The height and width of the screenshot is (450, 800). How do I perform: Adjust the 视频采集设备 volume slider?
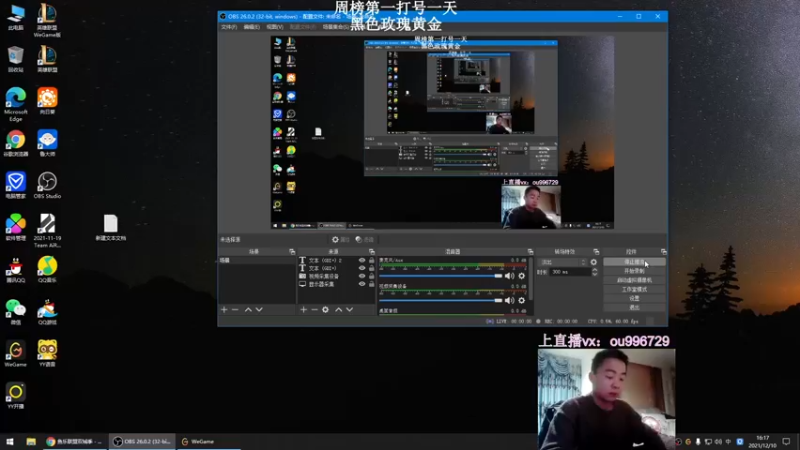[441, 301]
